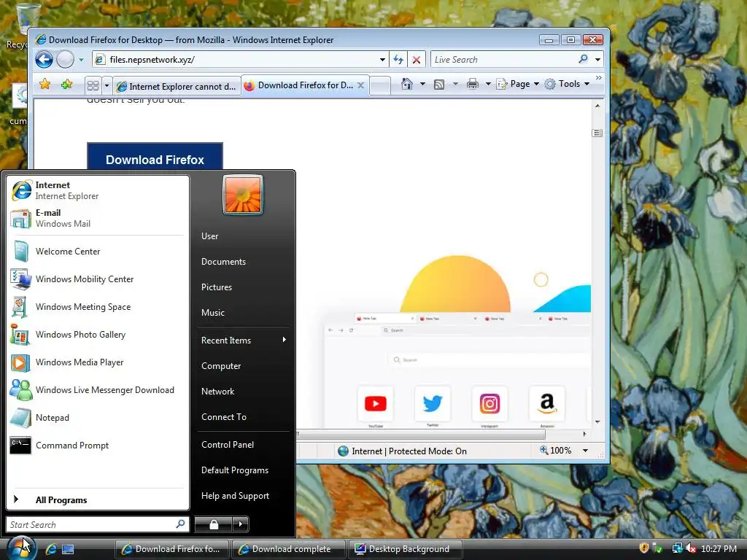Open recent pages dropdown next to forward button

82,60
